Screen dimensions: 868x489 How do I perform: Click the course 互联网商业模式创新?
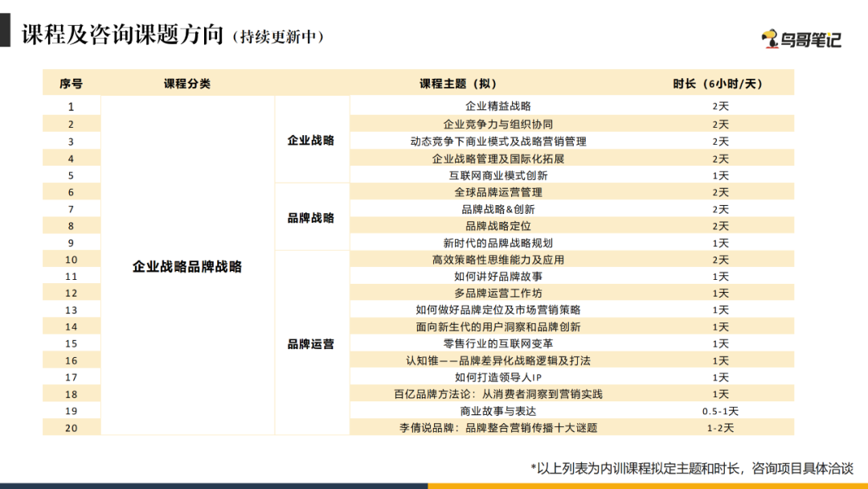(x=498, y=175)
